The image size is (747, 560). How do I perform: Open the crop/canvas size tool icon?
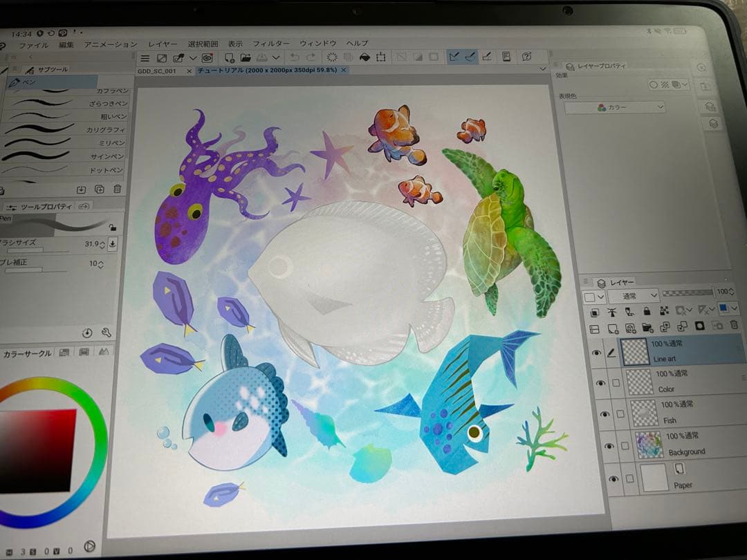[379, 58]
